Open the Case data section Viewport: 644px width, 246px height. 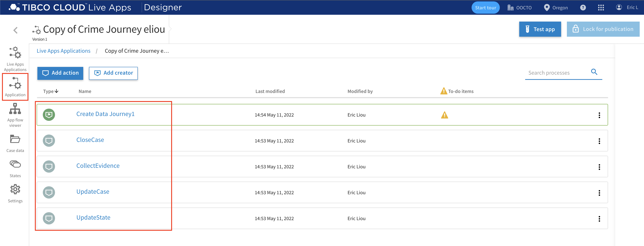pos(15,143)
